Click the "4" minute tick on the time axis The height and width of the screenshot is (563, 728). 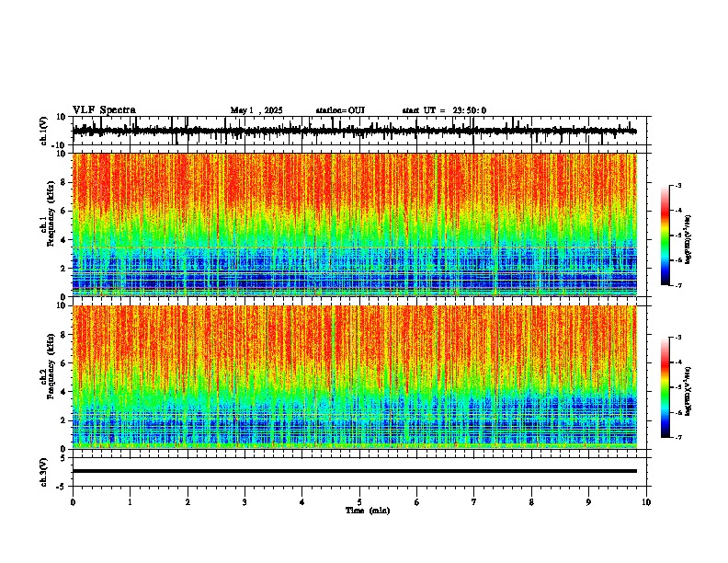[x=301, y=502]
